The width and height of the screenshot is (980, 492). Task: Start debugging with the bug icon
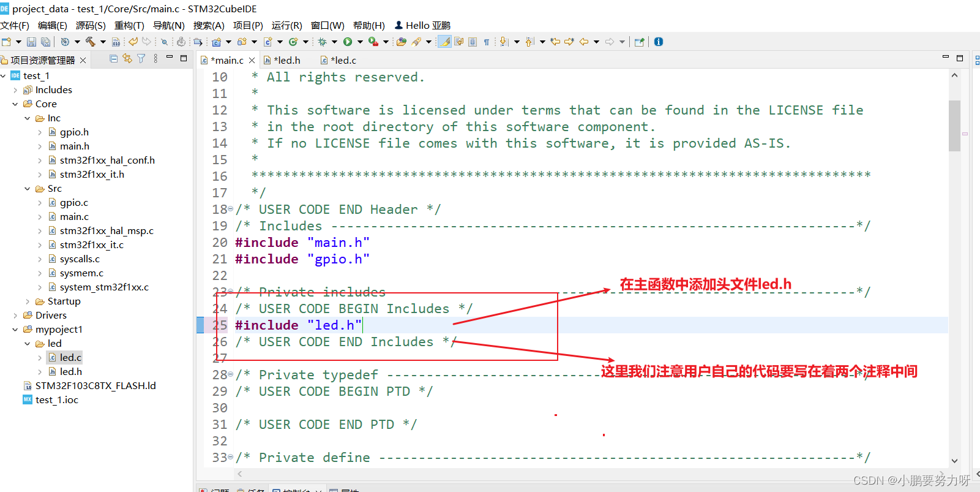pyautogui.click(x=322, y=42)
